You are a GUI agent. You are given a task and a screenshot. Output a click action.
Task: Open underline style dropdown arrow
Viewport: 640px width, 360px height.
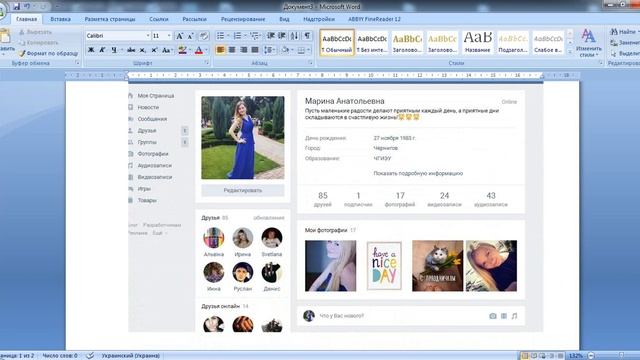click(121, 50)
